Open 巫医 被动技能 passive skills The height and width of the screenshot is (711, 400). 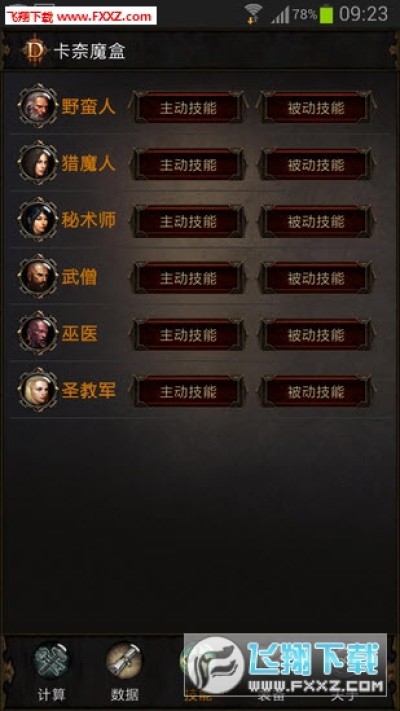pyautogui.click(x=316, y=335)
